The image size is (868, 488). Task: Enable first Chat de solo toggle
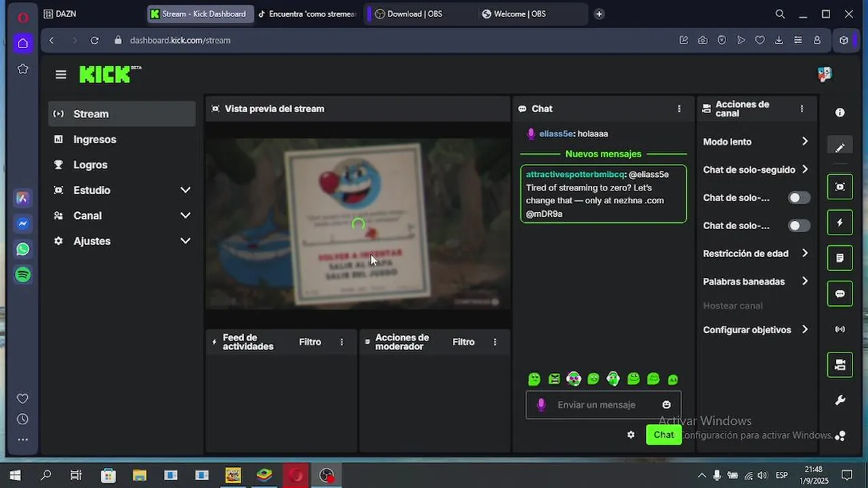pyautogui.click(x=799, y=198)
